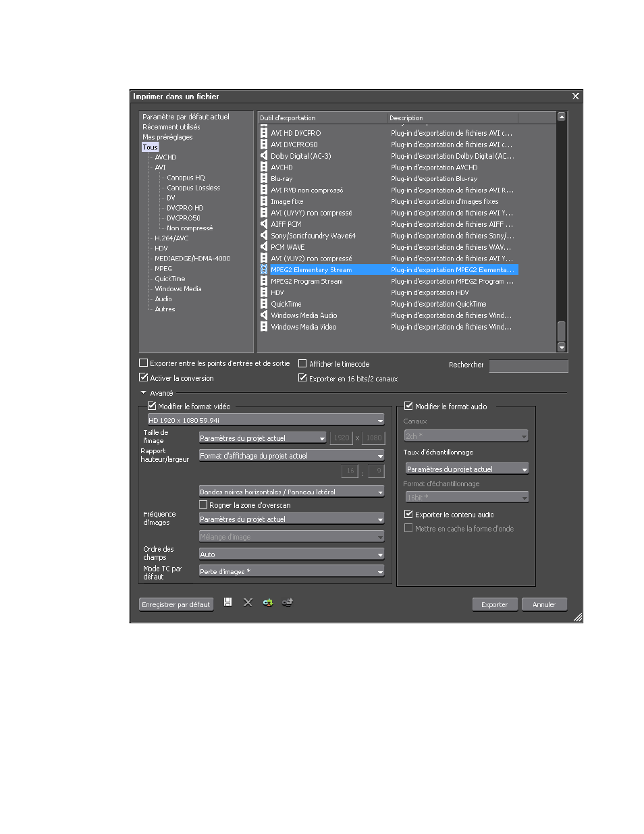Click the Exporter button

pyautogui.click(x=495, y=604)
